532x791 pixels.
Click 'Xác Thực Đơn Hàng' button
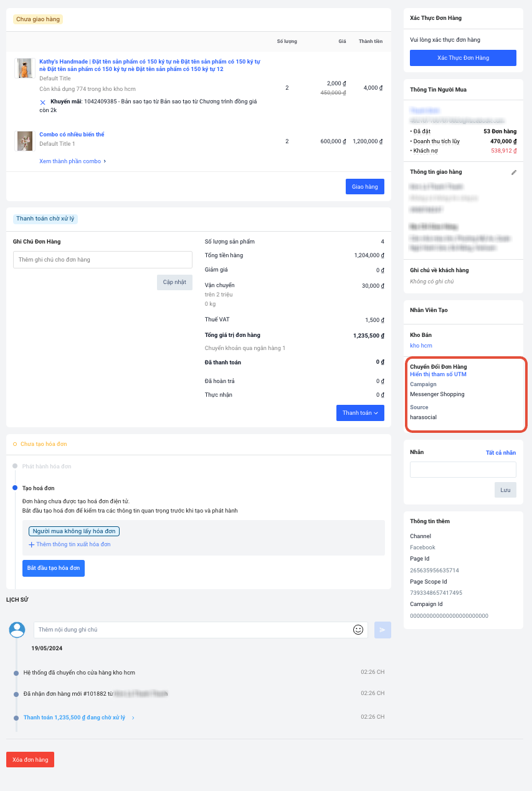click(463, 58)
